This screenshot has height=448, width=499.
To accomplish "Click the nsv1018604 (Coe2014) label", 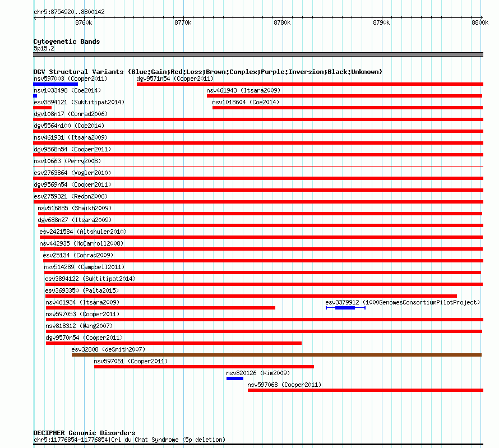I will tap(246, 102).
